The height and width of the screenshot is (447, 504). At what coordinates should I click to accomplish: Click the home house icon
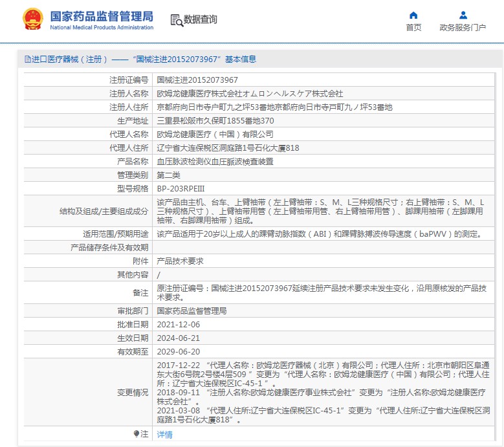[x=413, y=16]
